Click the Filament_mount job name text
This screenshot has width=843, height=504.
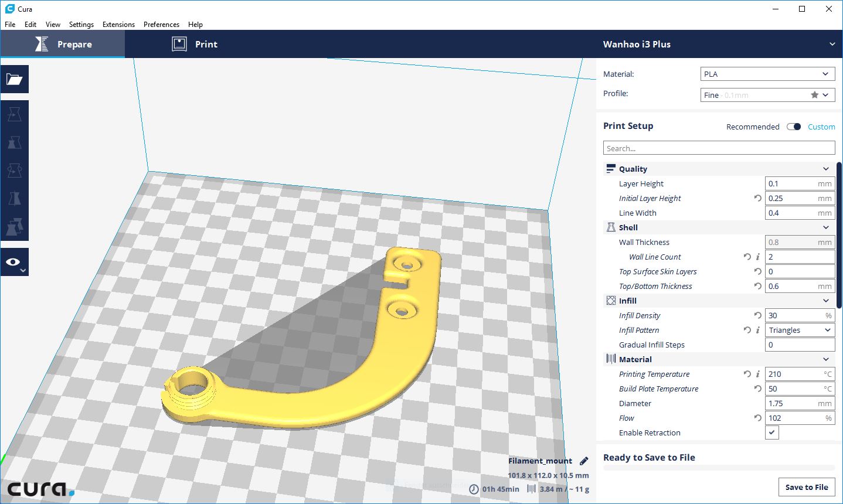(540, 461)
